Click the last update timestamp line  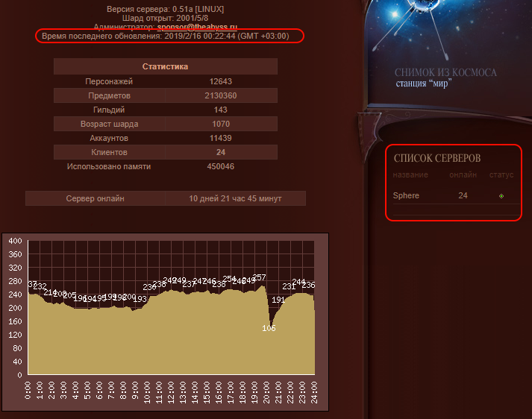tap(172, 36)
